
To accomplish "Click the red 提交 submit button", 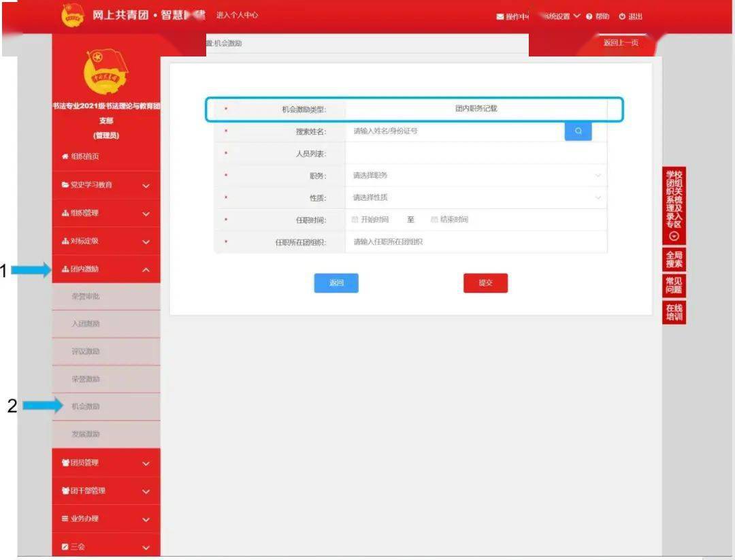I will pos(485,283).
